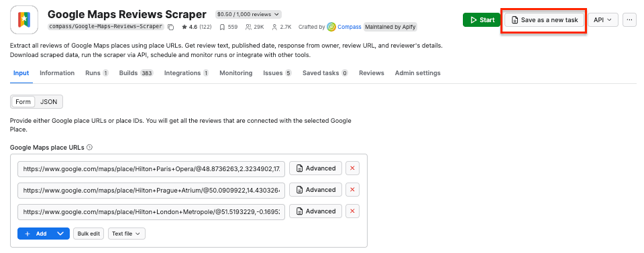Copy the actor name compass/Google-Maps-Reviews-Scraper
The width and height of the screenshot is (644, 253).
click(x=171, y=27)
